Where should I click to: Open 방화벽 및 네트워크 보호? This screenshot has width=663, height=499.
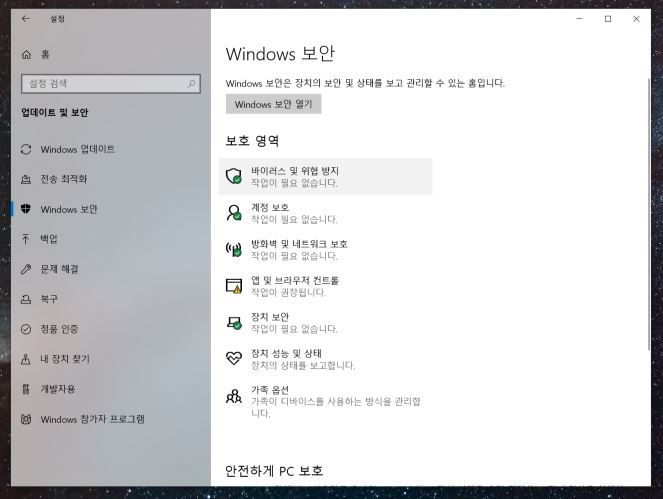coord(325,250)
